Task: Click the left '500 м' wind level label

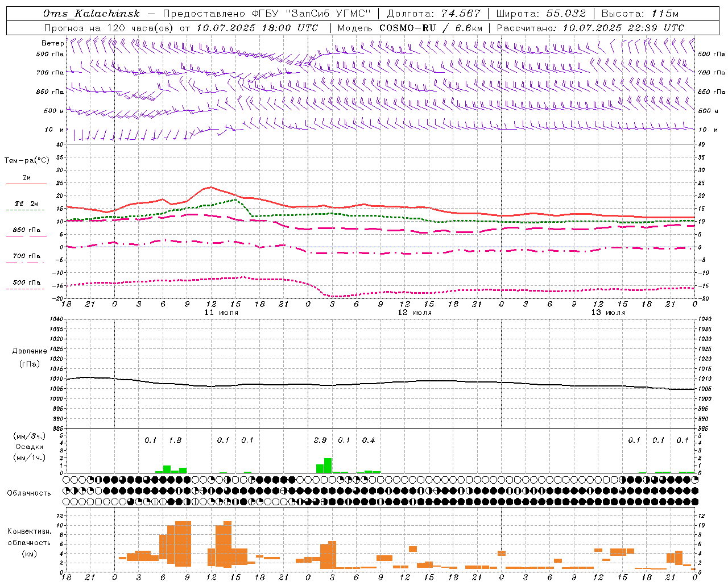Action: 53,111
